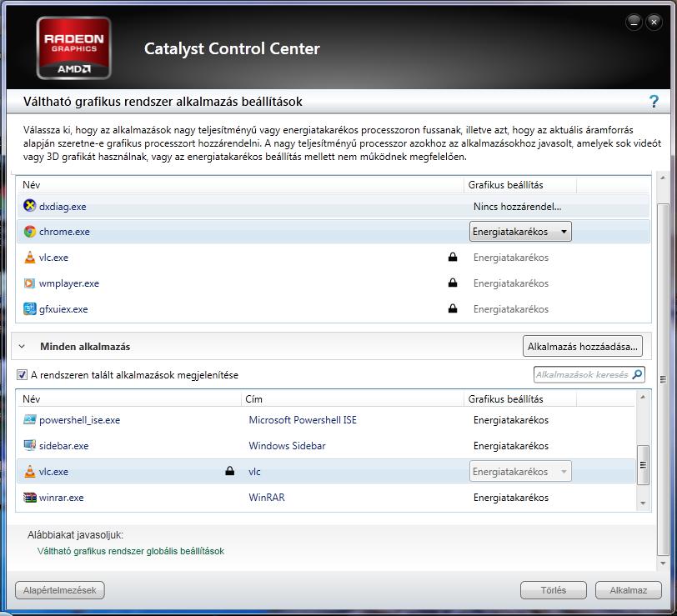The height and width of the screenshot is (616, 677).
Task: Collapse the 'Minden alkalmazás' section chevron
Action: (x=22, y=346)
